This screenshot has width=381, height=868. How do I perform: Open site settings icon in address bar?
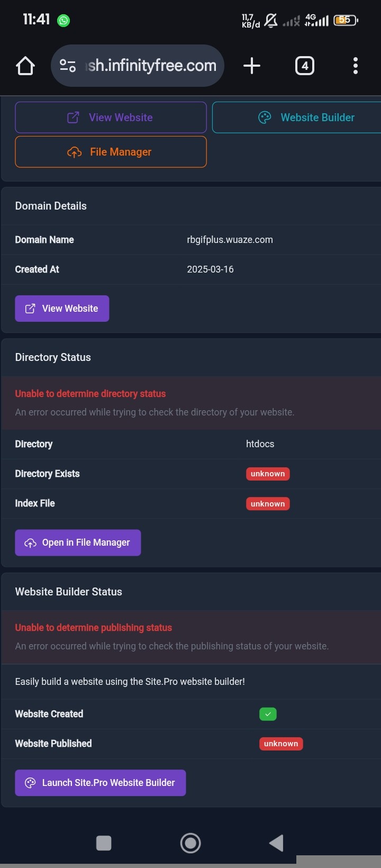click(68, 66)
